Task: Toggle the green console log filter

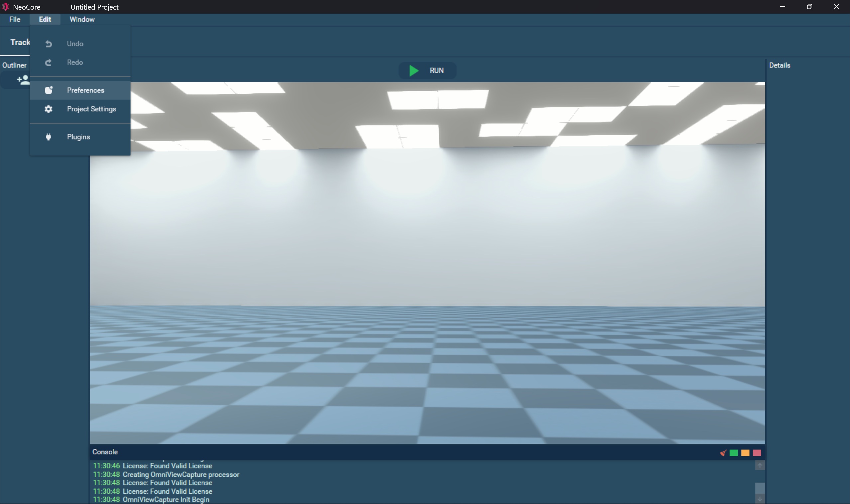Action: tap(733, 453)
